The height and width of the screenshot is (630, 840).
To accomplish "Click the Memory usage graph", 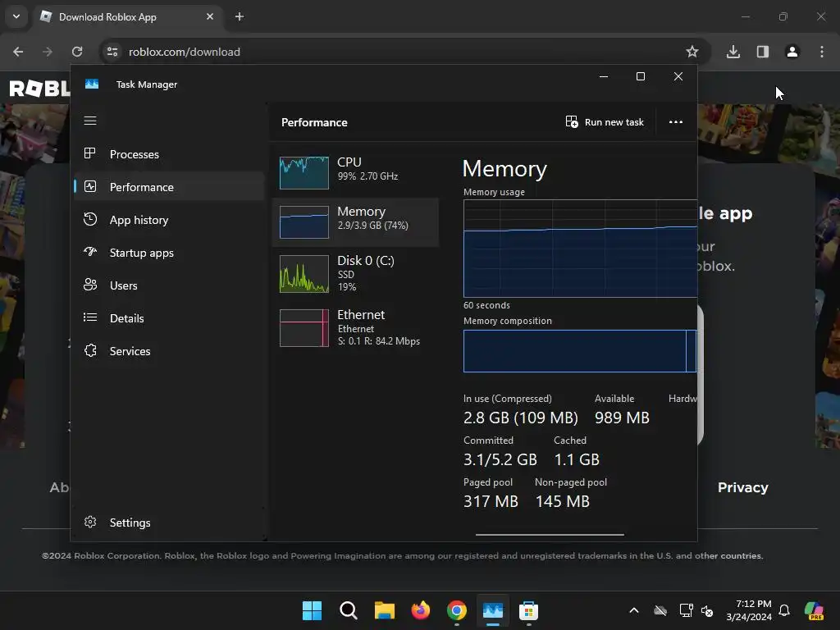I will point(580,249).
